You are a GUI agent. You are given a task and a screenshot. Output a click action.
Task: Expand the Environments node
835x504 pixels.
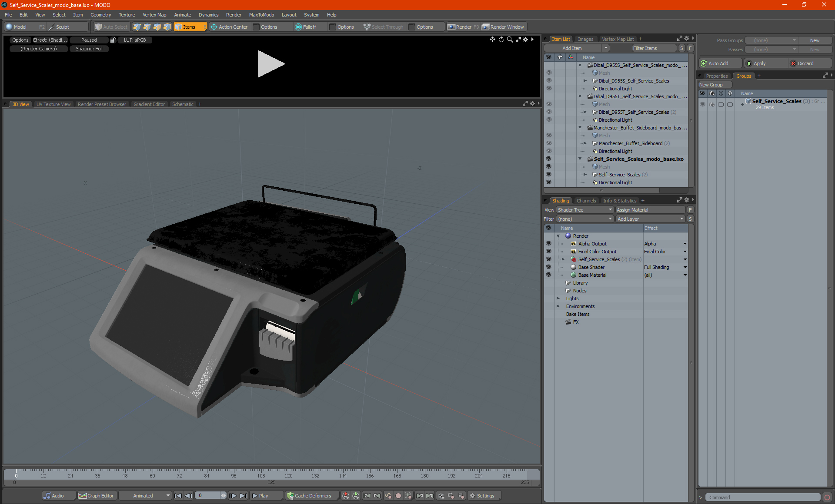pyautogui.click(x=558, y=306)
